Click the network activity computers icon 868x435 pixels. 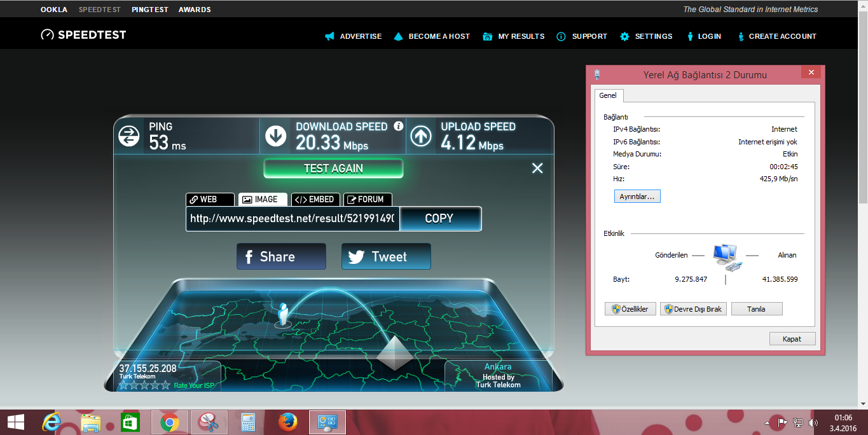(x=726, y=256)
